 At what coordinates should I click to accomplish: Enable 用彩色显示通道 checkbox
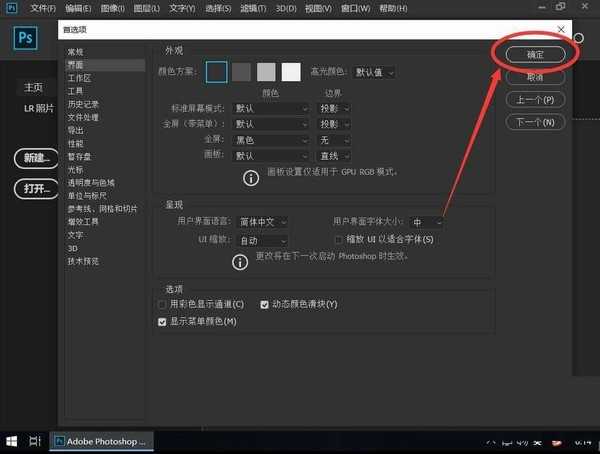coord(163,304)
